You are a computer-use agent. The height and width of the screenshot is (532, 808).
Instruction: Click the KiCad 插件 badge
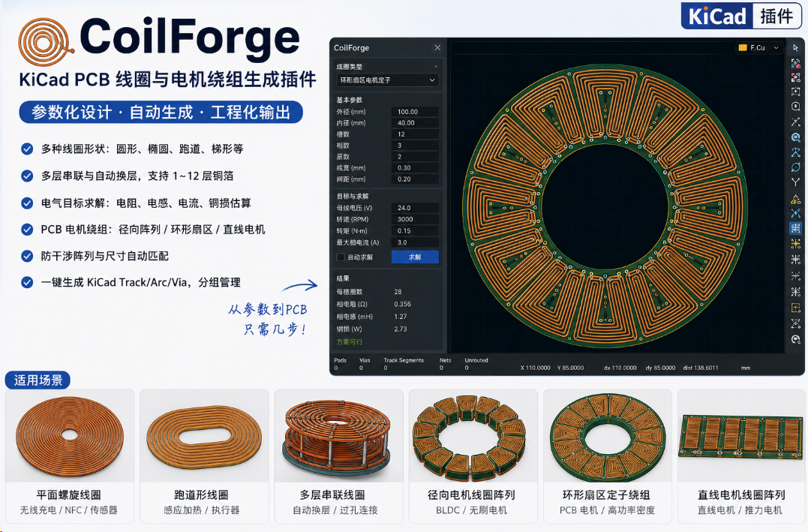[x=741, y=16]
